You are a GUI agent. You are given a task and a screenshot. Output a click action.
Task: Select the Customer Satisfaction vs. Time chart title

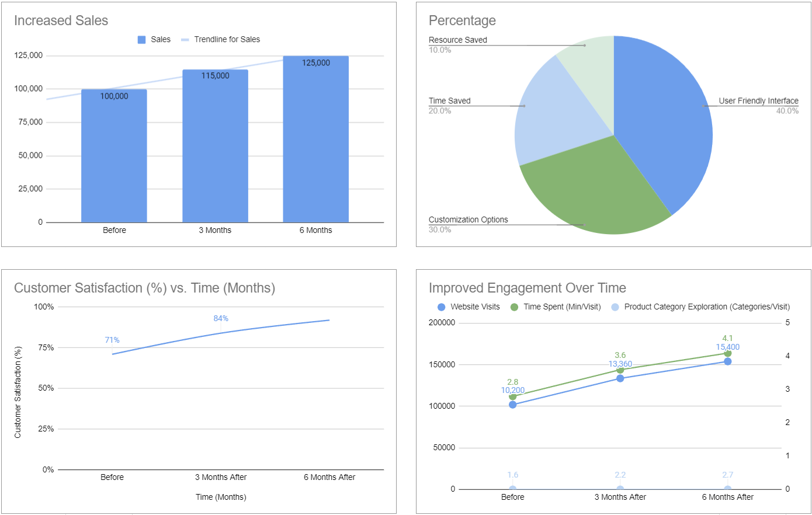[x=144, y=288]
